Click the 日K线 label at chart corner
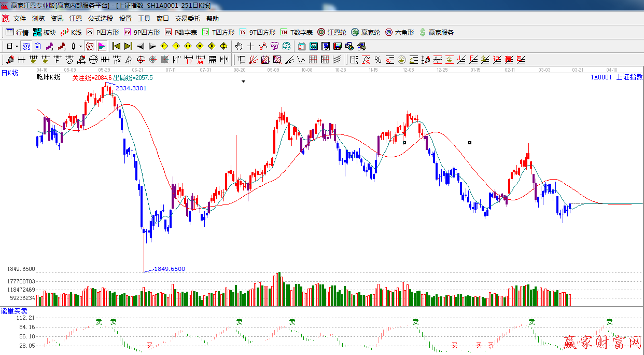The height and width of the screenshot is (355, 644). [x=9, y=73]
